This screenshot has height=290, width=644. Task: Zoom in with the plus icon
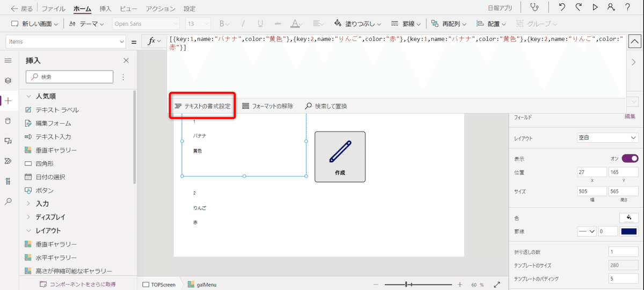(460, 284)
